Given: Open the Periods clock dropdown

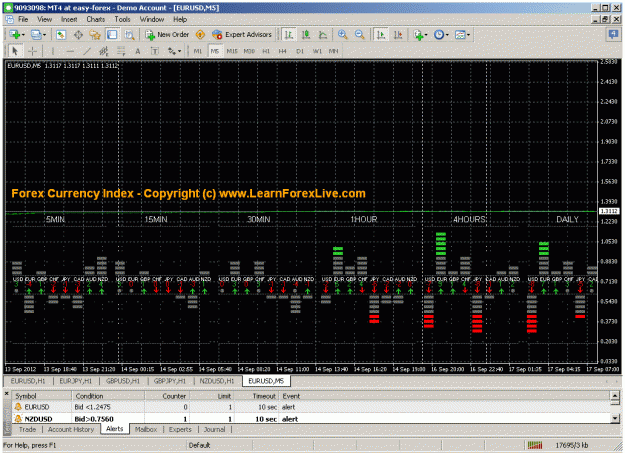Looking at the screenshot, I should (441, 35).
